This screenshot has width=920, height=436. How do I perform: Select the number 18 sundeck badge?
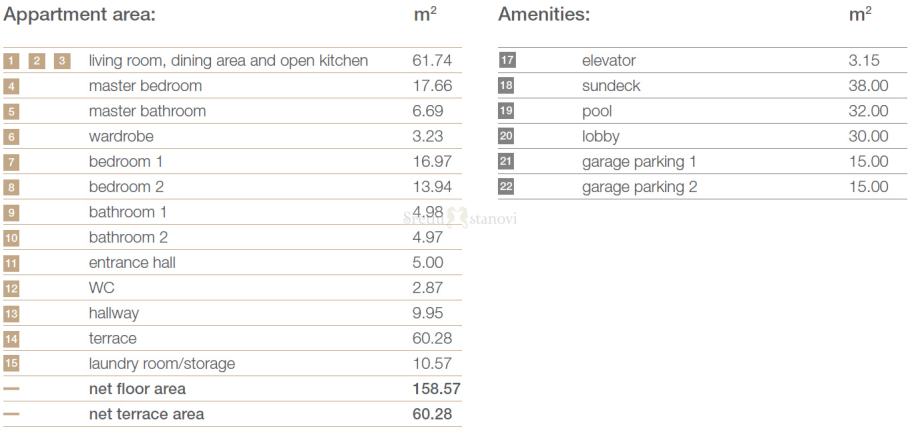pyautogui.click(x=506, y=86)
